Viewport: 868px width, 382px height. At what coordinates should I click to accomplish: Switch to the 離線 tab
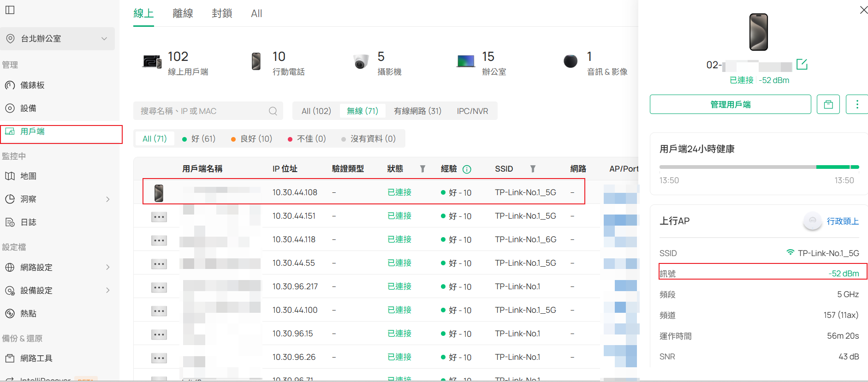pos(183,13)
